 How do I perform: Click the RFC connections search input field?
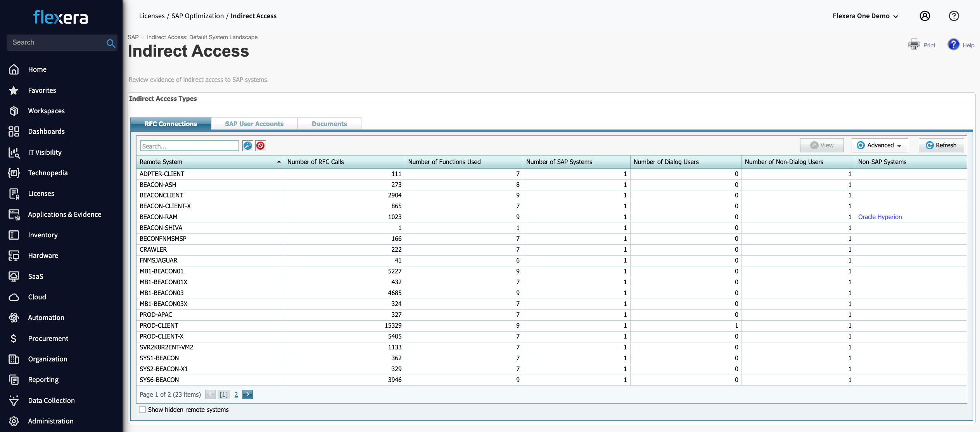pos(189,146)
